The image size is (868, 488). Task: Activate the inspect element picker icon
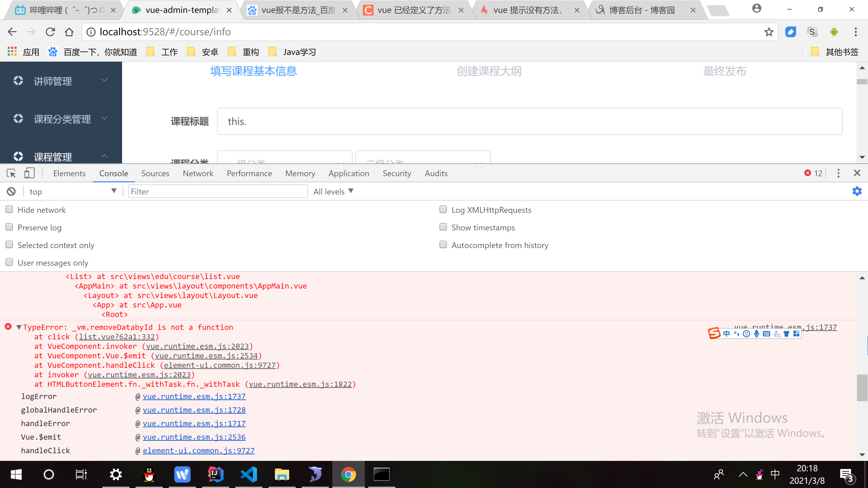click(11, 174)
